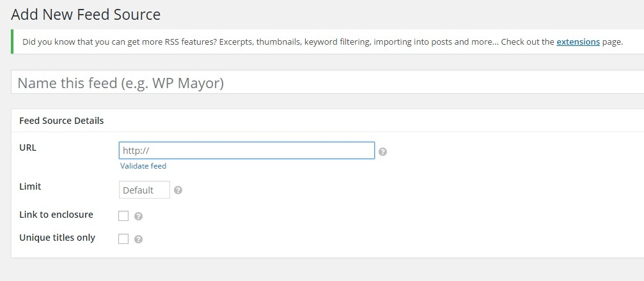Viewport: 644px width, 281px height.
Task: Toggle the Unique titles only checkbox
Action: click(123, 239)
